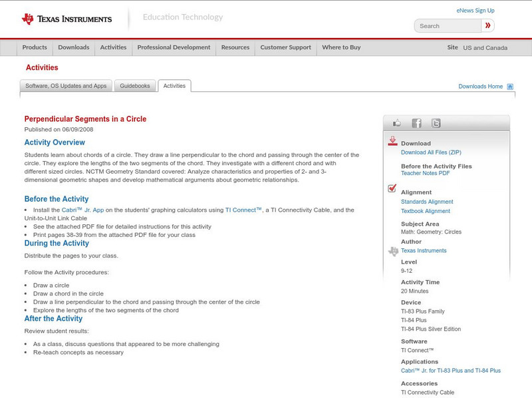Switch to Software, OS Updates and Apps tab
Image resolution: width=532 pixels, height=398 pixels.
66,86
